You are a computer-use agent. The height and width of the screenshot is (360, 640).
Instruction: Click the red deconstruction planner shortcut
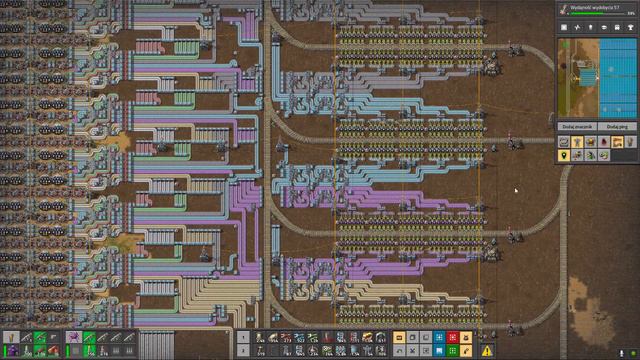pyautogui.click(x=453, y=337)
